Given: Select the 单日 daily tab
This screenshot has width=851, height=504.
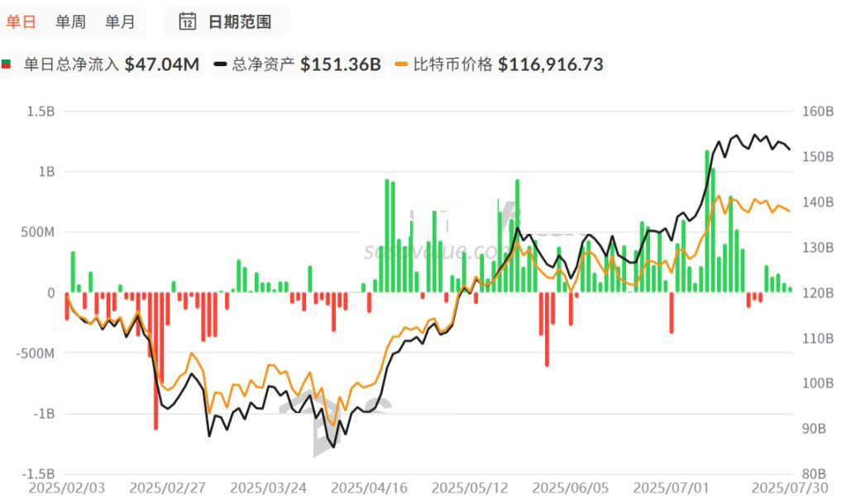Looking at the screenshot, I should pyautogui.click(x=22, y=21).
